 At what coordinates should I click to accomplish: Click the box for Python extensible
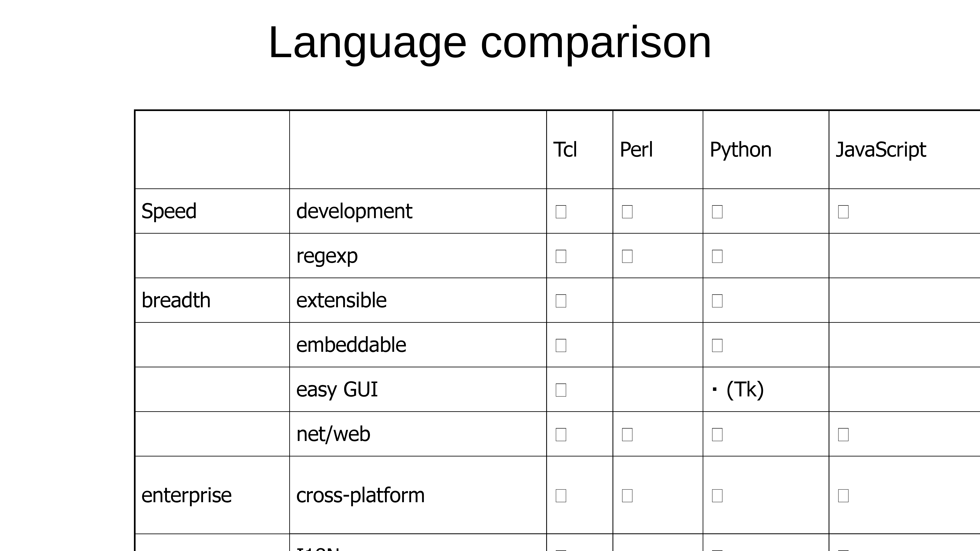tap(717, 300)
